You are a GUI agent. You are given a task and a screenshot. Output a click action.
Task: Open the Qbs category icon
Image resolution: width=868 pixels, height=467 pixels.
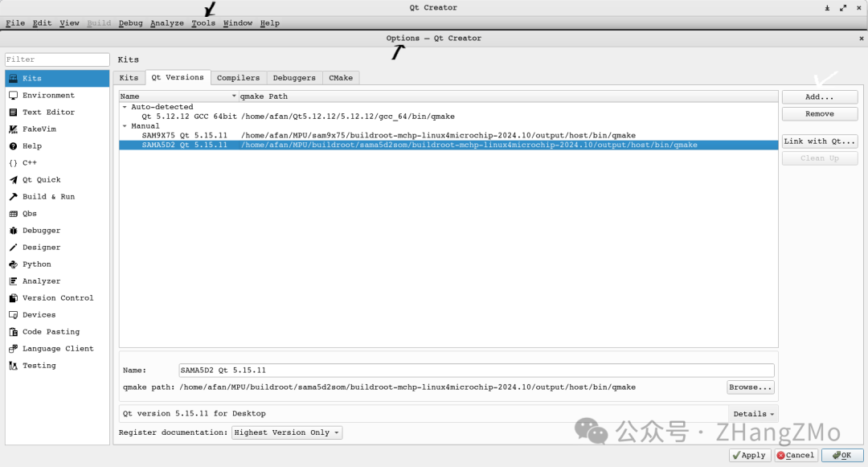(x=14, y=214)
